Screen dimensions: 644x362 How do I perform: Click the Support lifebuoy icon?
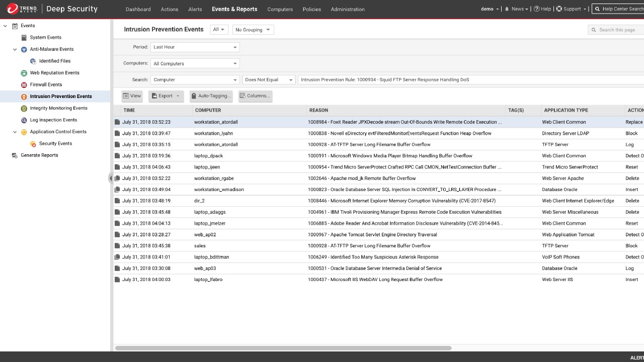pos(559,9)
